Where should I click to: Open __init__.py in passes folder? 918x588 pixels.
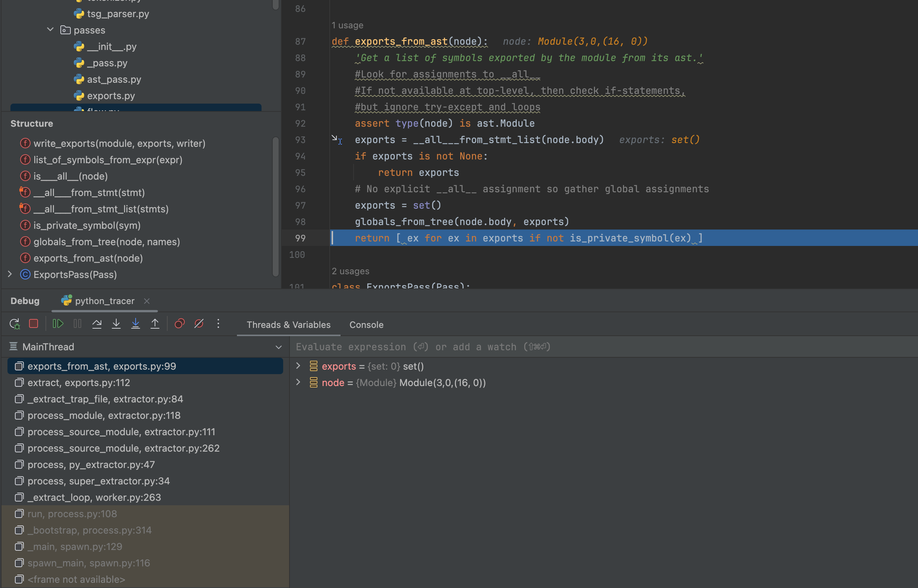111,47
